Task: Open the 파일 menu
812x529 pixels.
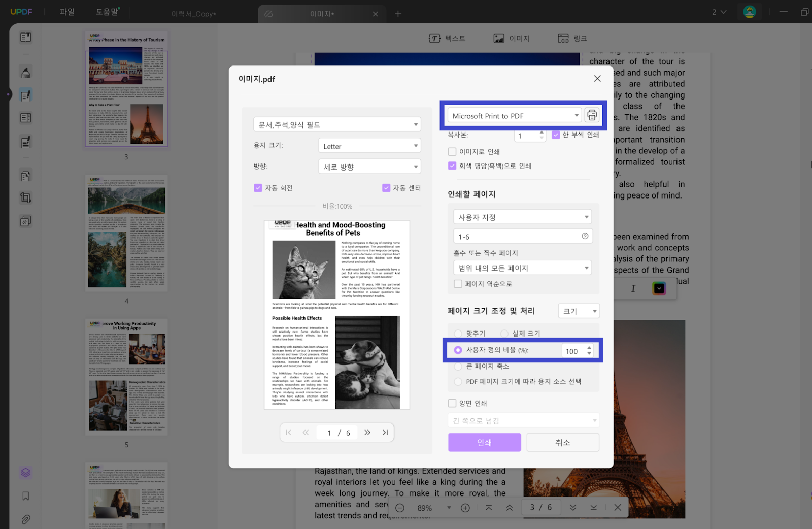Action: click(x=67, y=12)
